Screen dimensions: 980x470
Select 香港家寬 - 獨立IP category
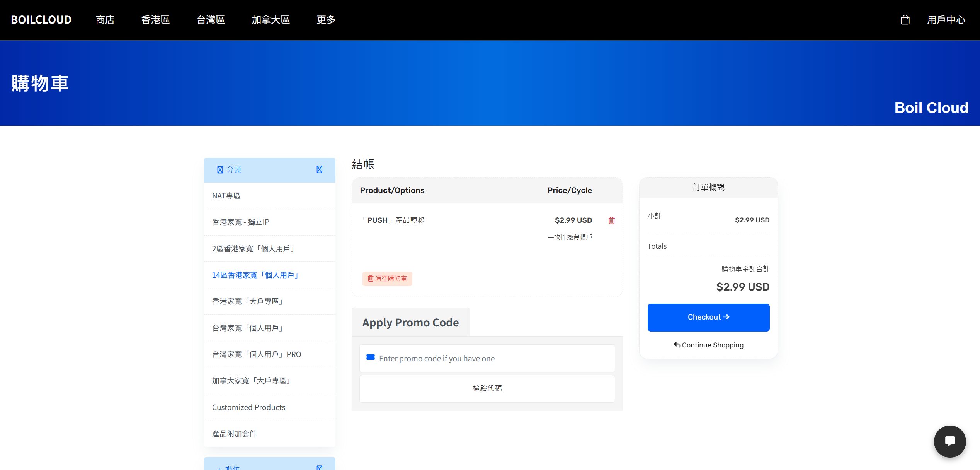coord(269,222)
